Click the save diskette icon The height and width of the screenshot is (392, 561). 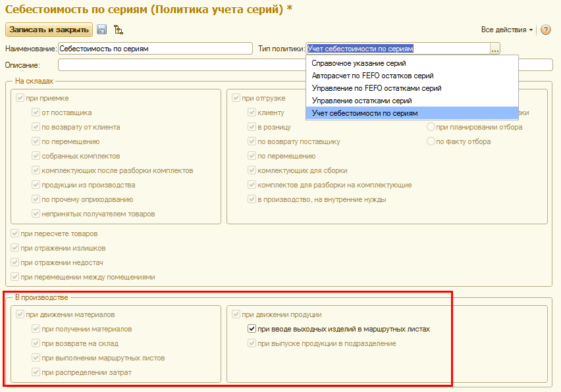click(x=102, y=30)
